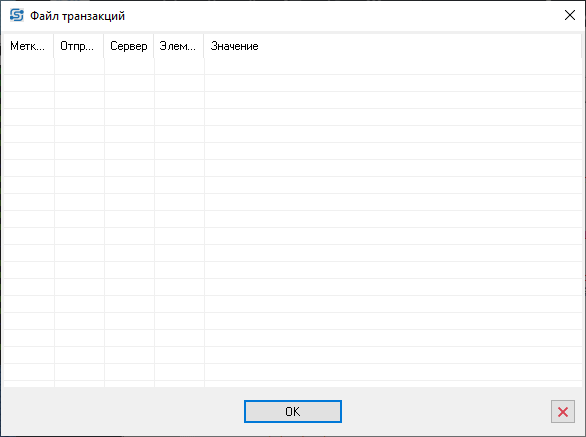Select first empty cell under Значение column
586x437 pixels.
pos(394,66)
